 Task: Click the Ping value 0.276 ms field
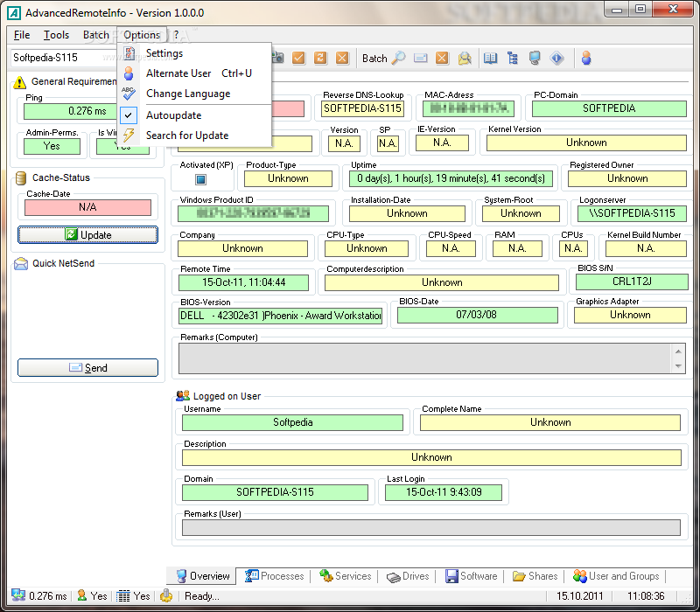71,111
